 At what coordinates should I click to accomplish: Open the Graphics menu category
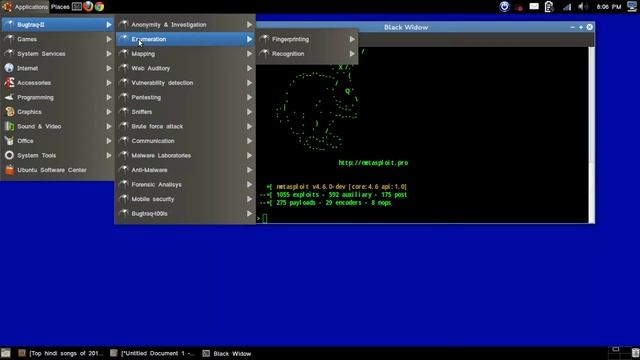(58, 112)
